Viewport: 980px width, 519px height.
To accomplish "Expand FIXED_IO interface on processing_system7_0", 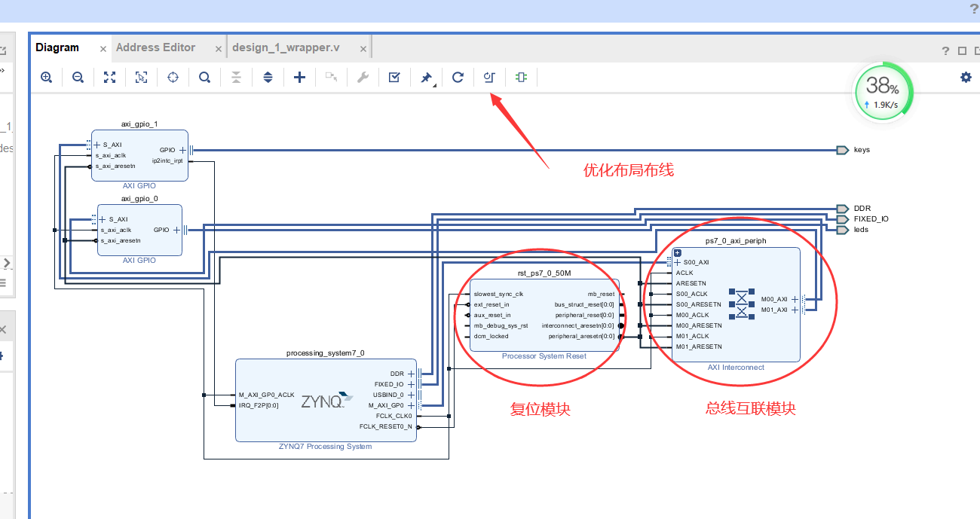I will [x=411, y=384].
